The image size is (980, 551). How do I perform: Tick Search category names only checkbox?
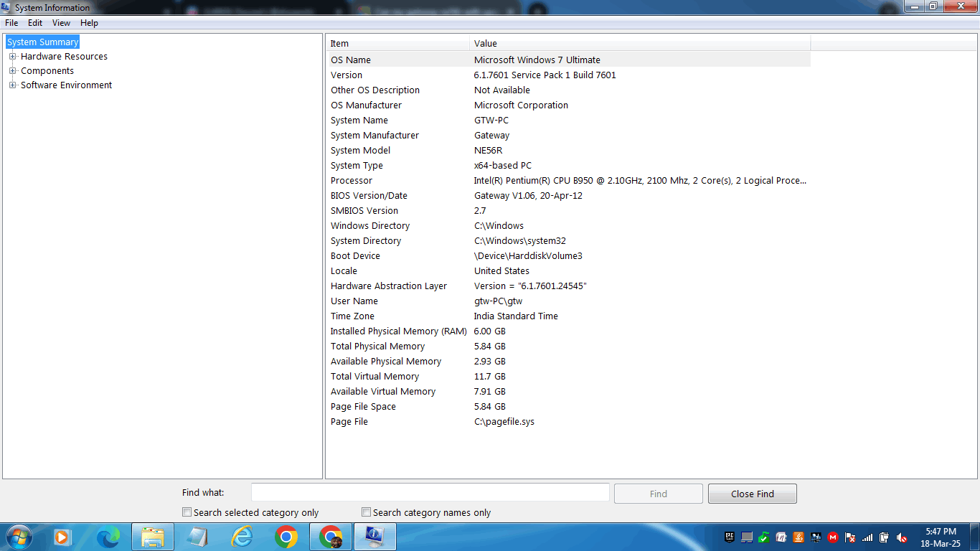pyautogui.click(x=367, y=512)
